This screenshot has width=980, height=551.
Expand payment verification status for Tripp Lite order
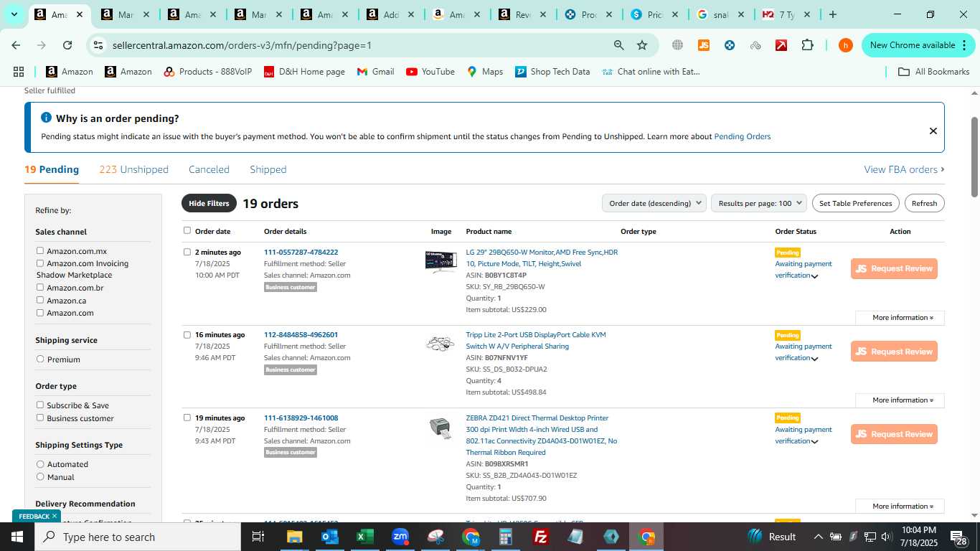coord(814,359)
